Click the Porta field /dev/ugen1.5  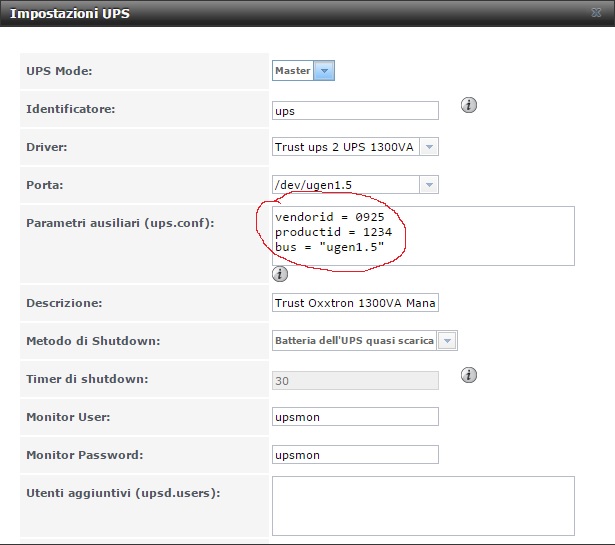pos(346,185)
